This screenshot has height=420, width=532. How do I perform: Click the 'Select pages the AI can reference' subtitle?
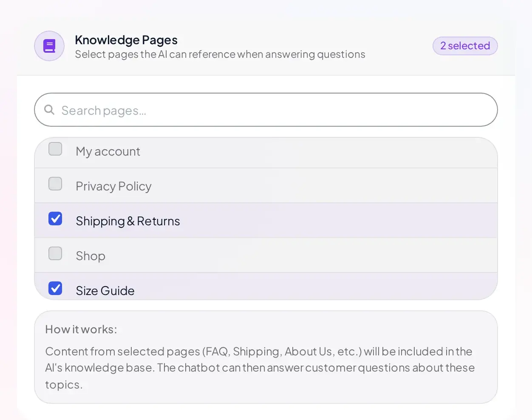220,54
